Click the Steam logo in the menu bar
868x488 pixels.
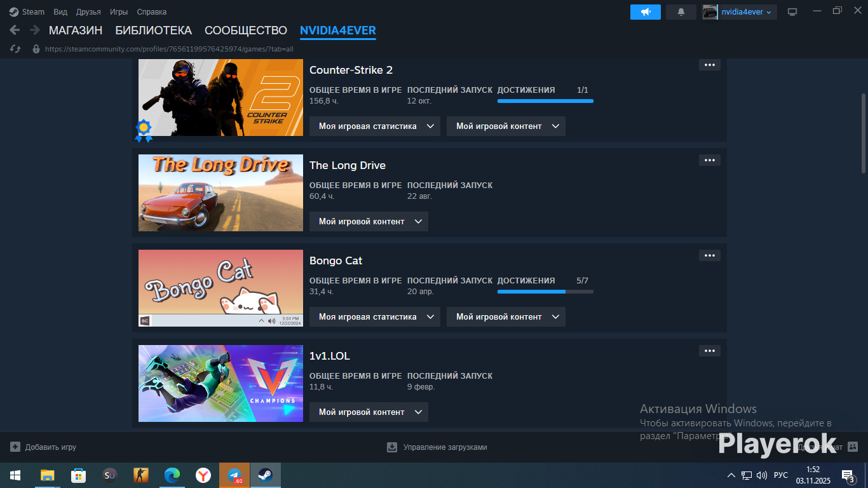coord(14,12)
